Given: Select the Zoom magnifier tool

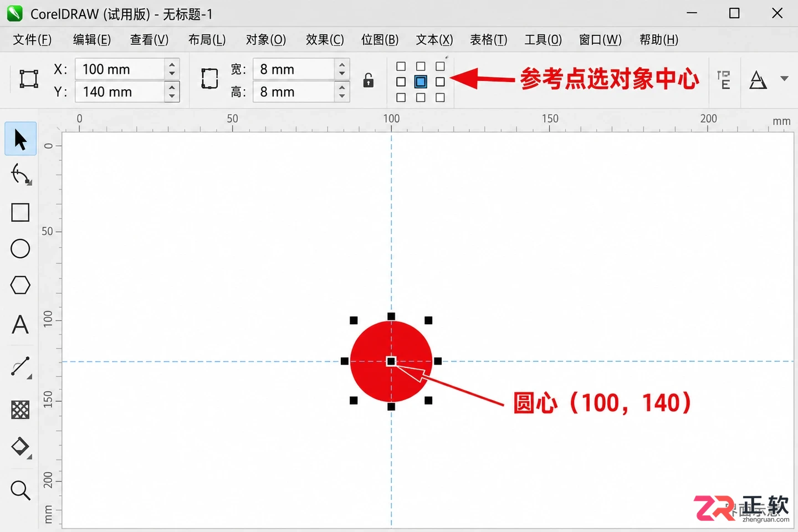Looking at the screenshot, I should [x=21, y=490].
